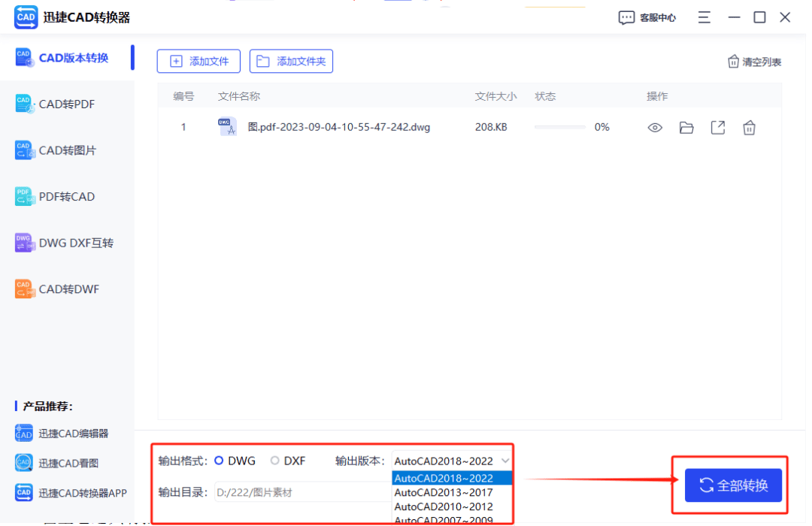Open 迅捷CAD编辑器 recommended product
This screenshot has height=526, width=812.
(x=62, y=434)
